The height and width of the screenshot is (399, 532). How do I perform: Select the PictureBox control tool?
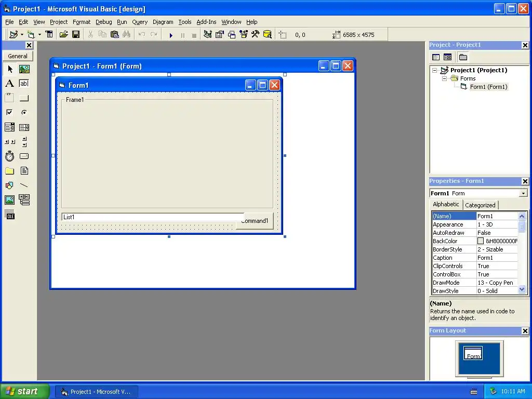point(24,69)
